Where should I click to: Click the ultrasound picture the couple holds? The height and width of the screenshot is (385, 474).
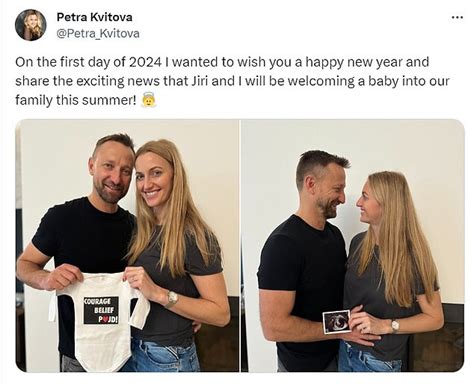[337, 322]
